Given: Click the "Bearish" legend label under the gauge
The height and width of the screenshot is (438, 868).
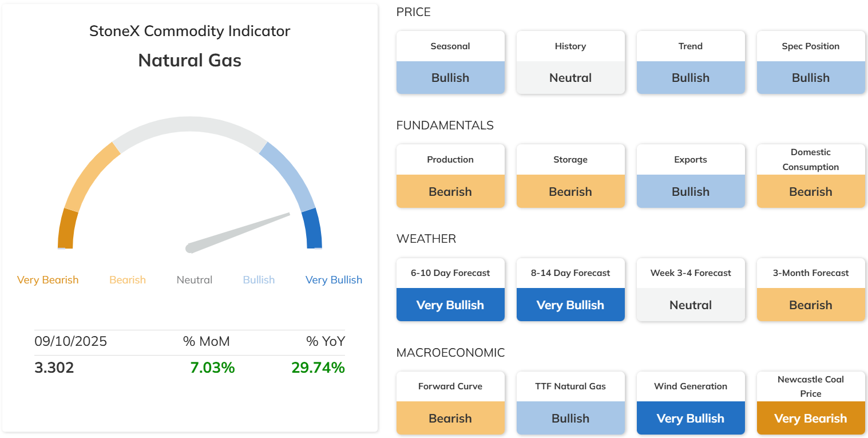Looking at the screenshot, I should coord(128,280).
